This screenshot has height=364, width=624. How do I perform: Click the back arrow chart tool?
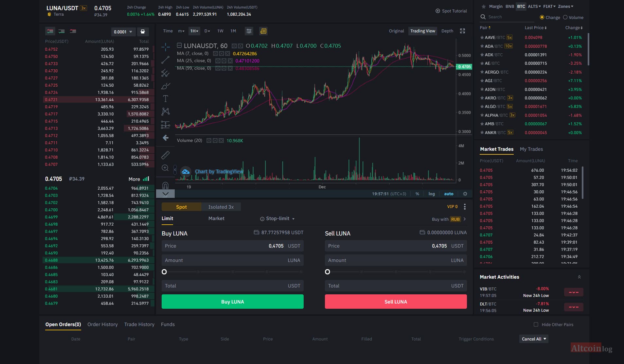click(x=166, y=138)
